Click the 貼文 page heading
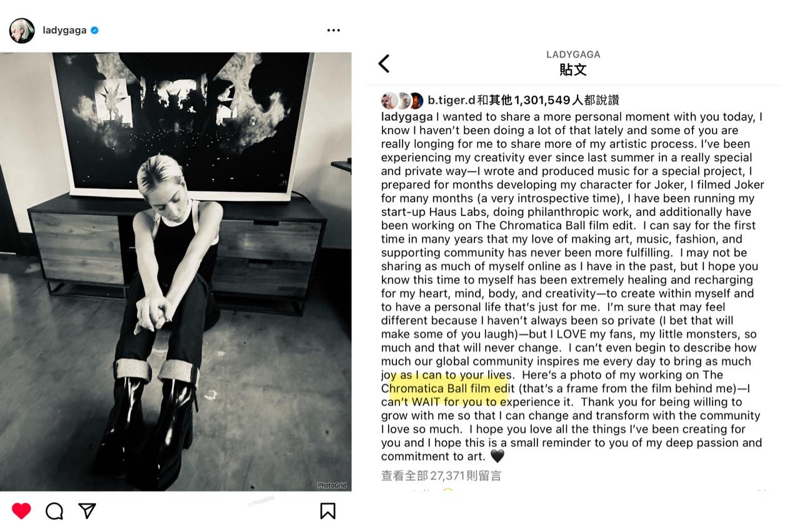Screen dimensions: 800x532 (573, 69)
